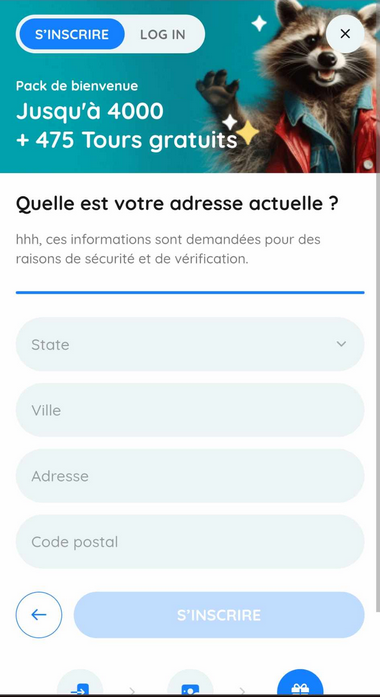Switch to the S'INSCRIRE tab
The image size is (380, 697).
click(72, 34)
